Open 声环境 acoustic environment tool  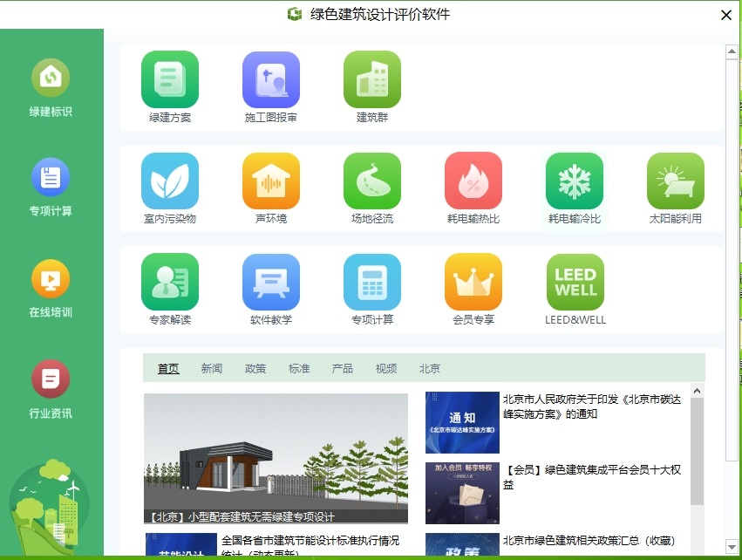[271, 181]
